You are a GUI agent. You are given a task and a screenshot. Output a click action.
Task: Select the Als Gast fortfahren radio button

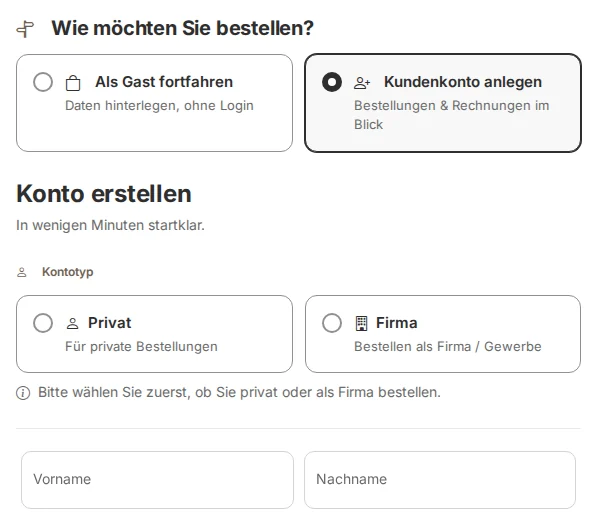tap(43, 82)
